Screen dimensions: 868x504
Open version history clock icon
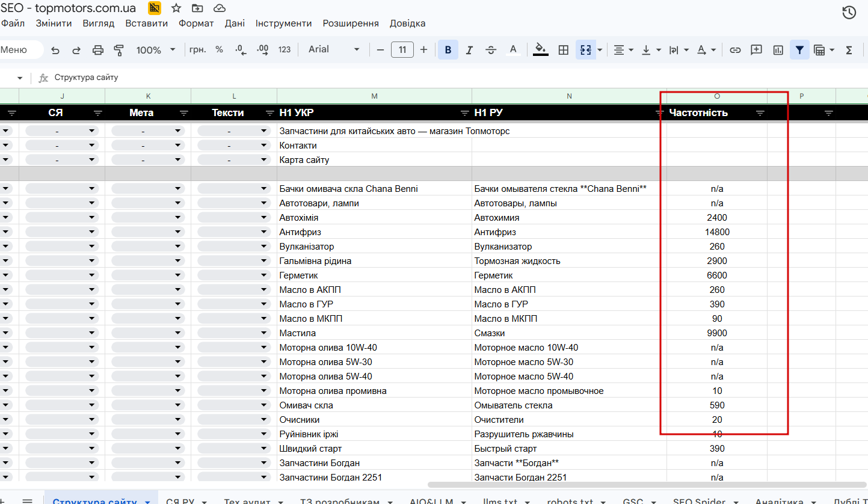(849, 13)
